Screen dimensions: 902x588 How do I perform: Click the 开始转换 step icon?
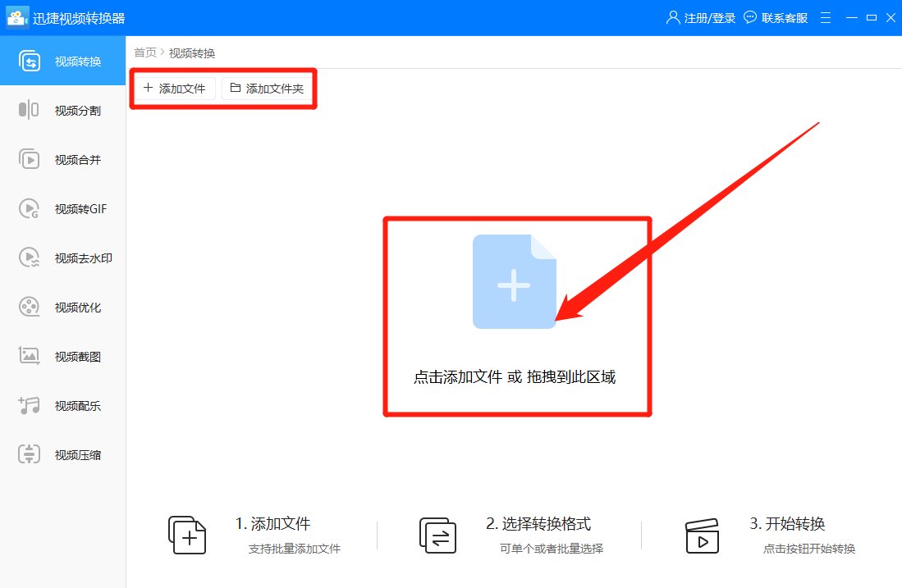tap(702, 535)
